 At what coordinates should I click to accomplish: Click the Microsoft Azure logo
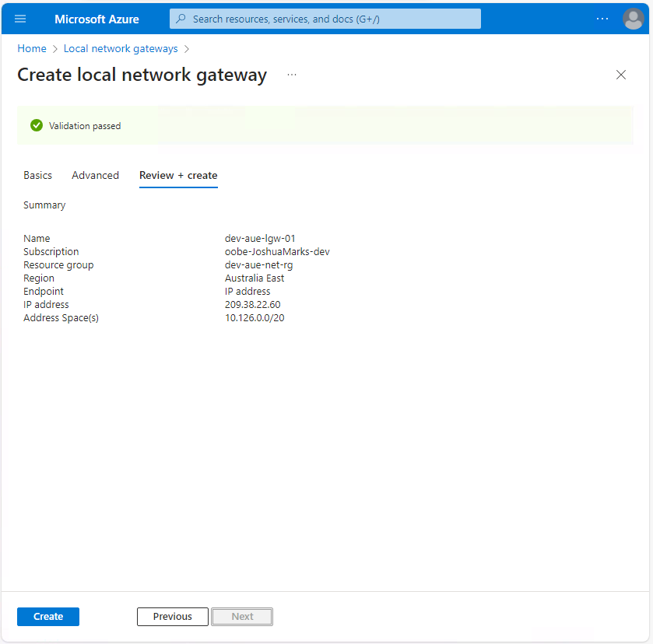click(x=96, y=19)
